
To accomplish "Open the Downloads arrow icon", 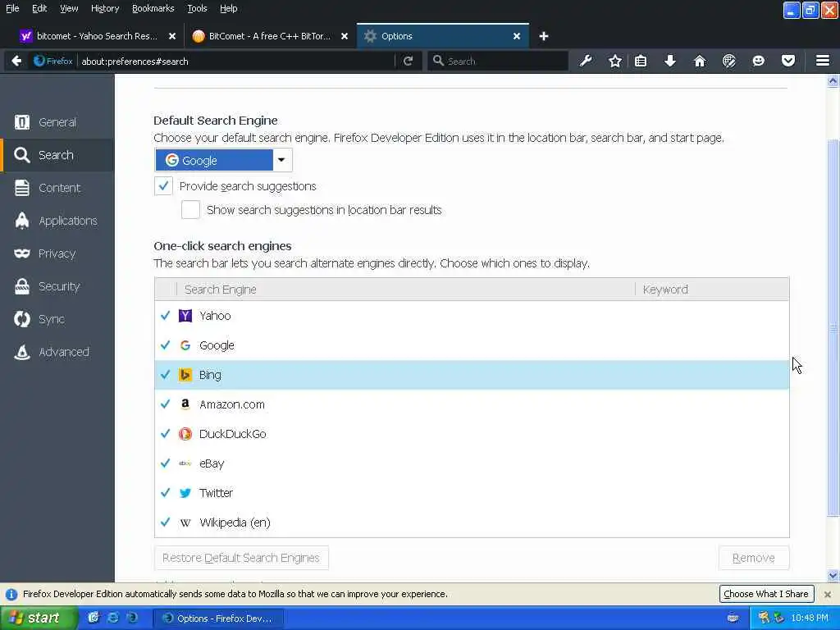I will 669,61.
